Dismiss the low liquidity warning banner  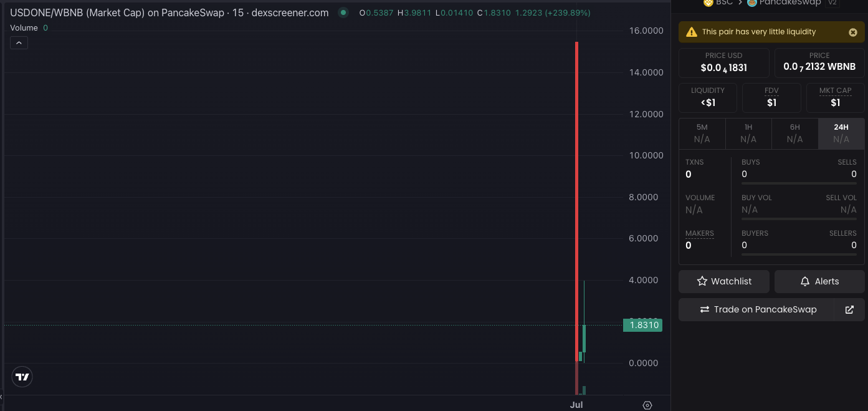tap(852, 32)
